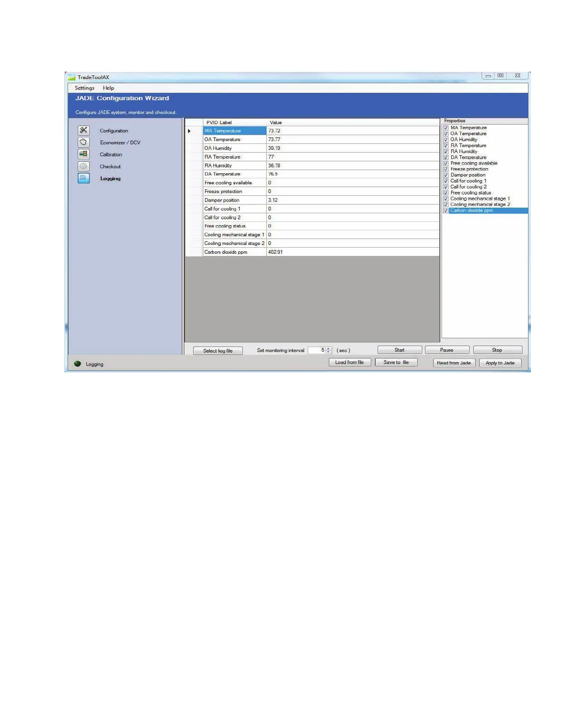
Task: Toggle Carbon dioxide ppm checkbox
Action: pos(446,210)
